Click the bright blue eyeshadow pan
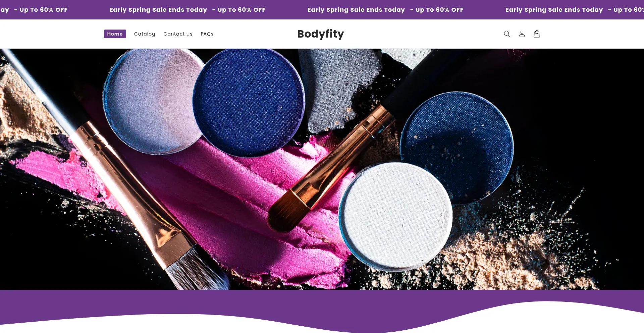This screenshot has height=333, width=644. [x=249, y=102]
